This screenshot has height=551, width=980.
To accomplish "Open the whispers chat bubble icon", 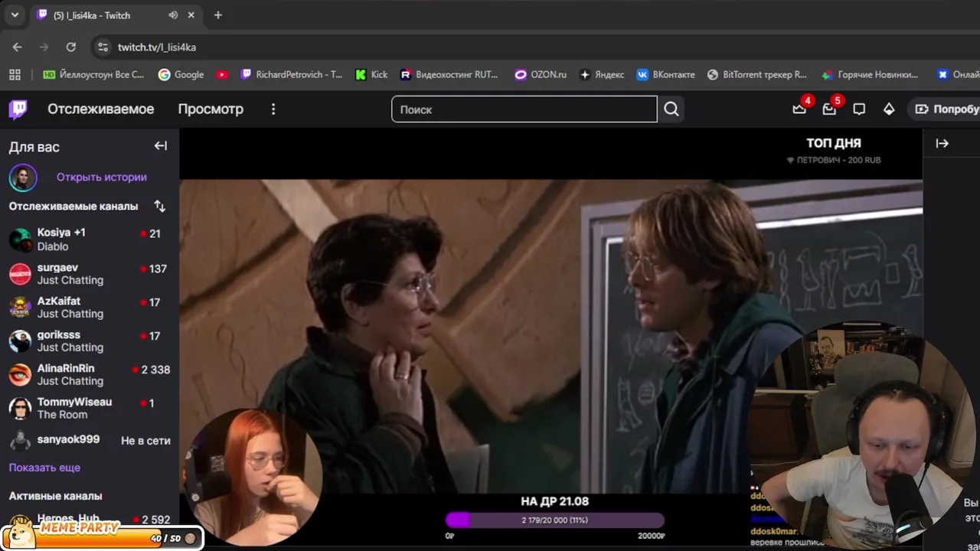I will [x=859, y=109].
